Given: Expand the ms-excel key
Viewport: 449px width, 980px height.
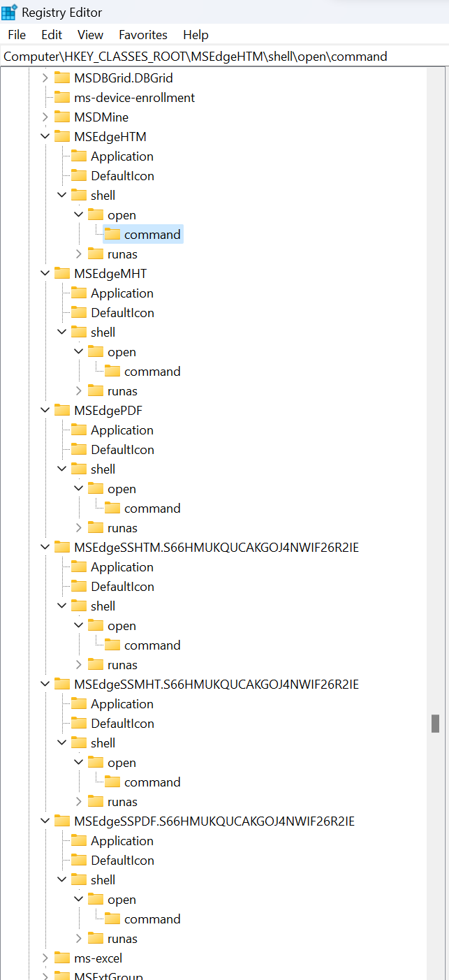Looking at the screenshot, I should [45, 958].
